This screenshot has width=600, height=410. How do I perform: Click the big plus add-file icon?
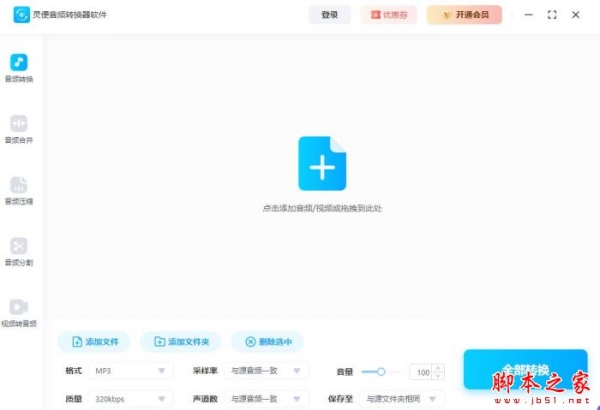[x=322, y=163]
